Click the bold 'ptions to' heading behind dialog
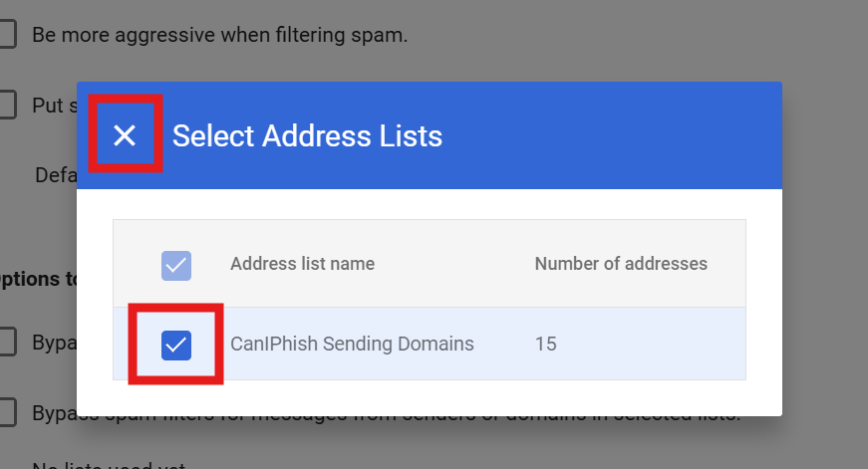 click(40, 279)
